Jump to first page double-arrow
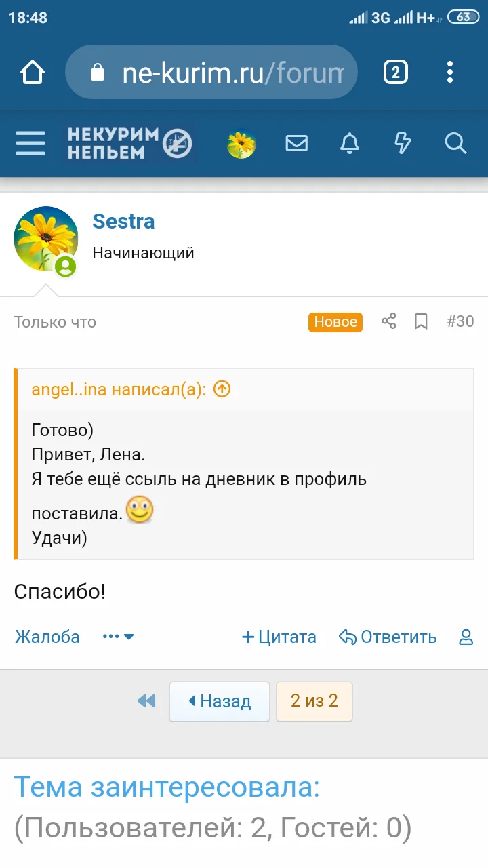The width and height of the screenshot is (488, 868). 146,701
